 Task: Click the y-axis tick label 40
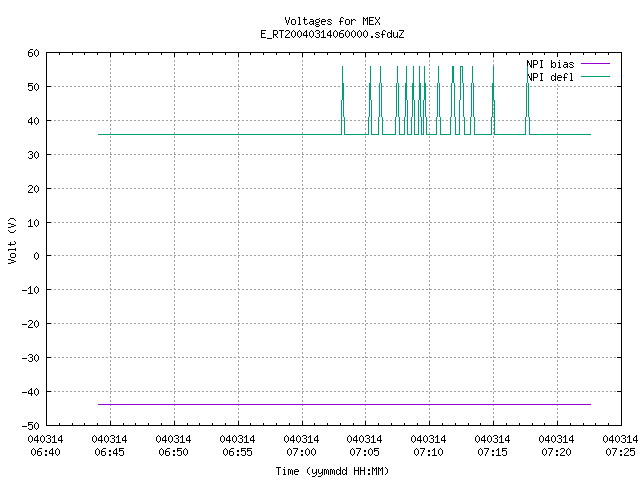pyautogui.click(x=33, y=121)
